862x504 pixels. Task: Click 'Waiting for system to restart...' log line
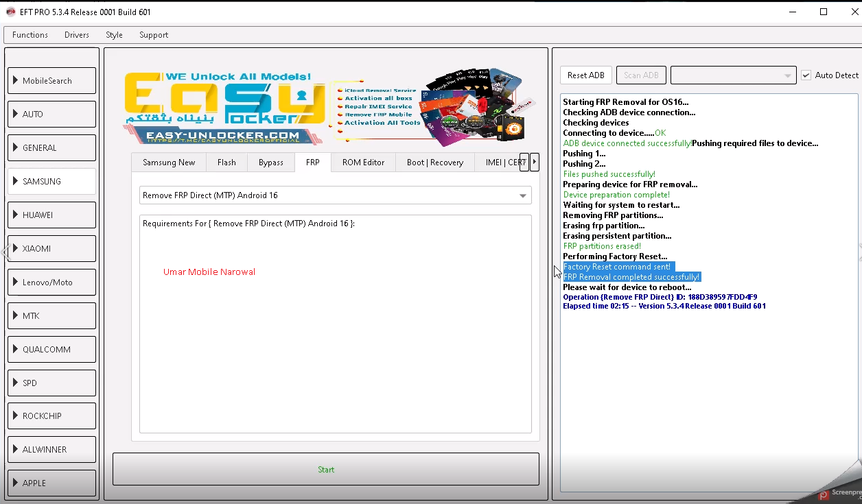click(621, 205)
